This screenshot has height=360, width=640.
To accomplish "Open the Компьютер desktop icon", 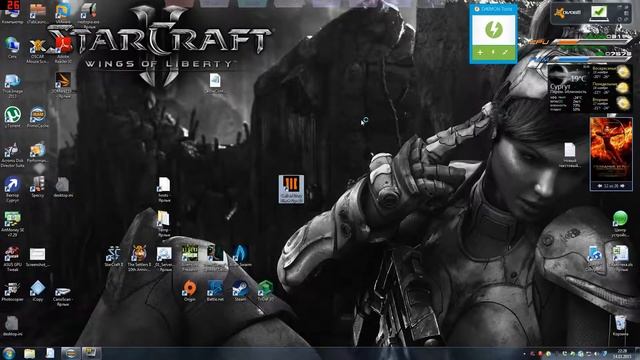I will [12, 12].
